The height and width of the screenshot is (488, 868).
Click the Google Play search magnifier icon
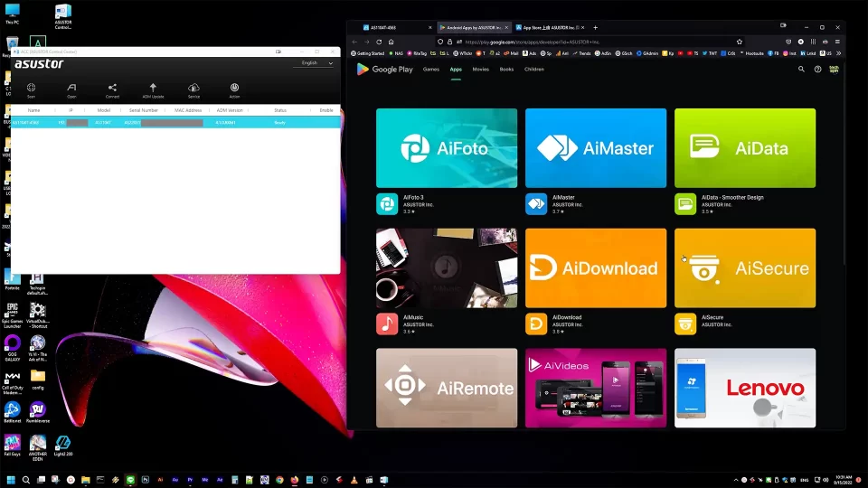pyautogui.click(x=801, y=69)
